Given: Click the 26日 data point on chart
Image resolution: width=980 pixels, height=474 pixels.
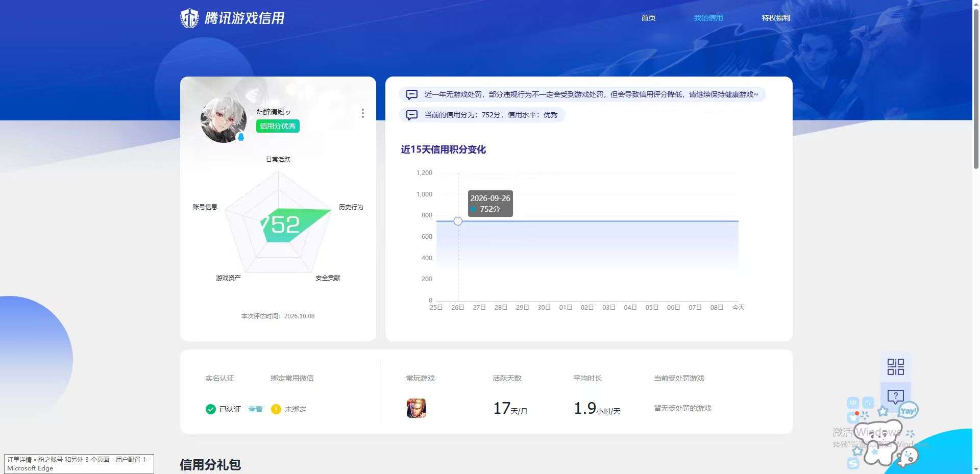Looking at the screenshot, I should coord(458,221).
